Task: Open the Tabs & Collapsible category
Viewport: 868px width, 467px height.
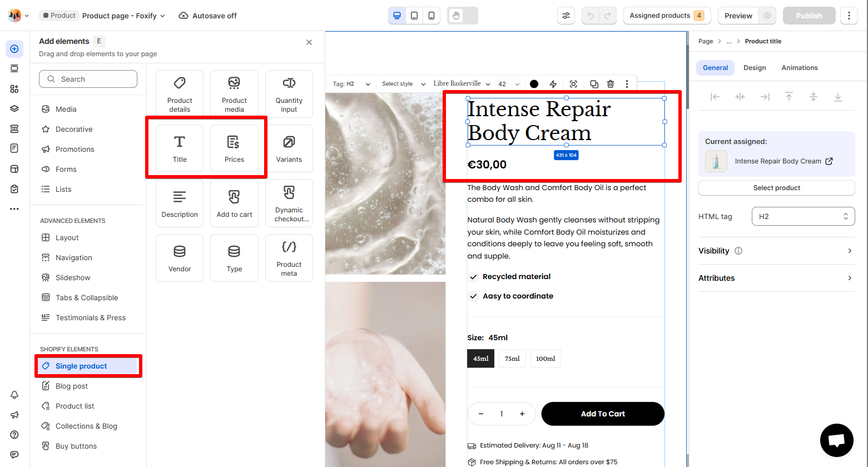Action: [x=89, y=297]
